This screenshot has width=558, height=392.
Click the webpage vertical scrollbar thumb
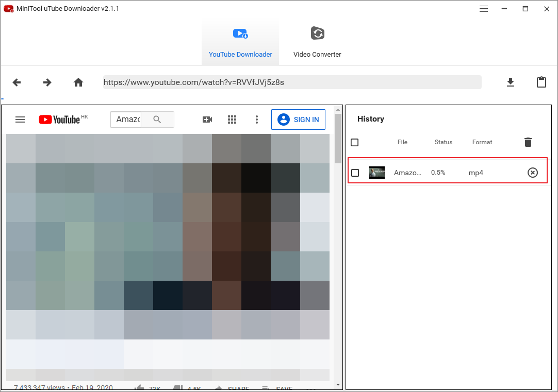click(x=338, y=138)
